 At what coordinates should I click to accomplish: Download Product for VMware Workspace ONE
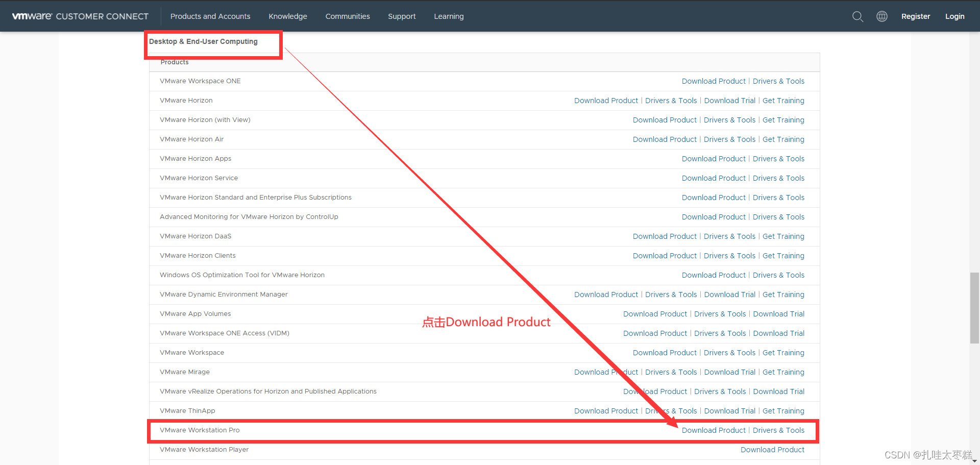click(x=714, y=81)
